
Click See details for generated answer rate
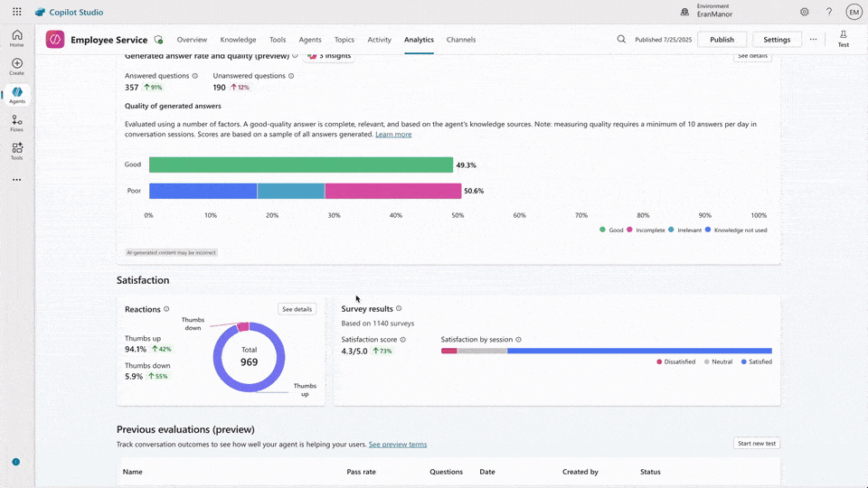pos(752,56)
